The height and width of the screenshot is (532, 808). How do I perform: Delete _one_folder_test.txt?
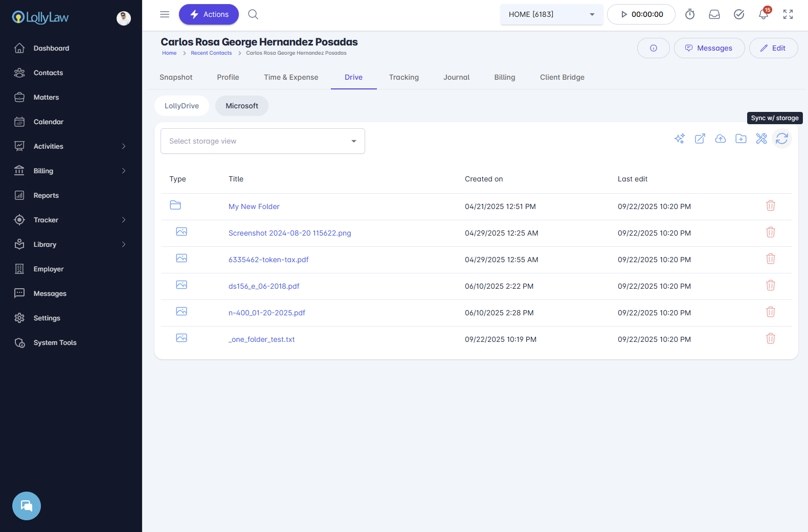[x=771, y=338]
